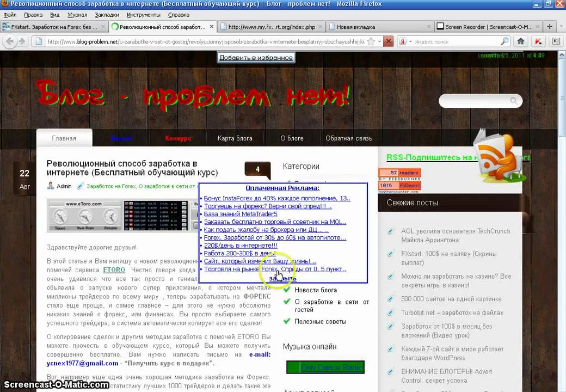Image resolution: width=566 pixels, height=392 pixels.
Task: Open category 'Новости блога'
Action: 316,290
